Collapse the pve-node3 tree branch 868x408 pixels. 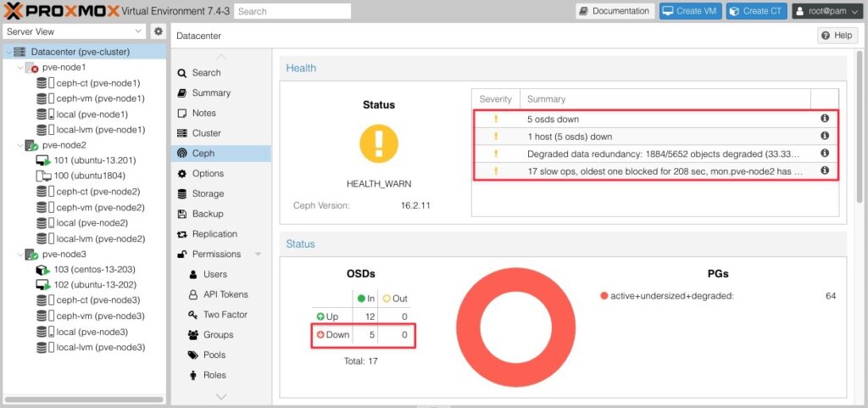pos(20,254)
